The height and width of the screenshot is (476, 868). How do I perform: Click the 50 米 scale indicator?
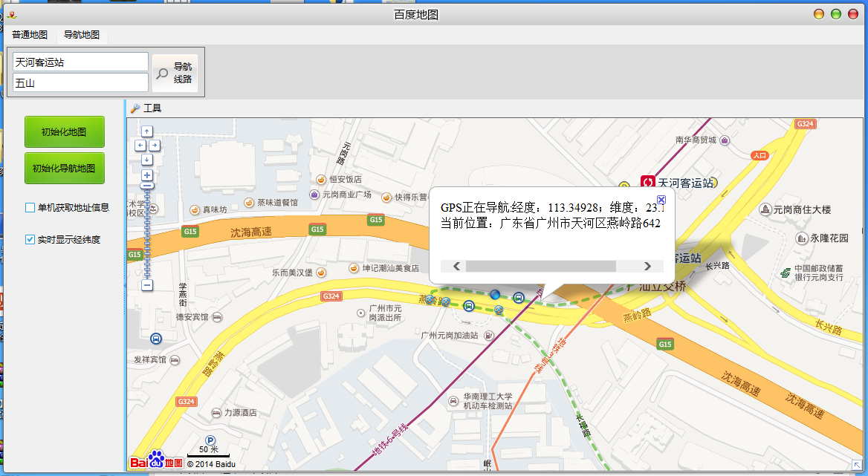pos(209,449)
